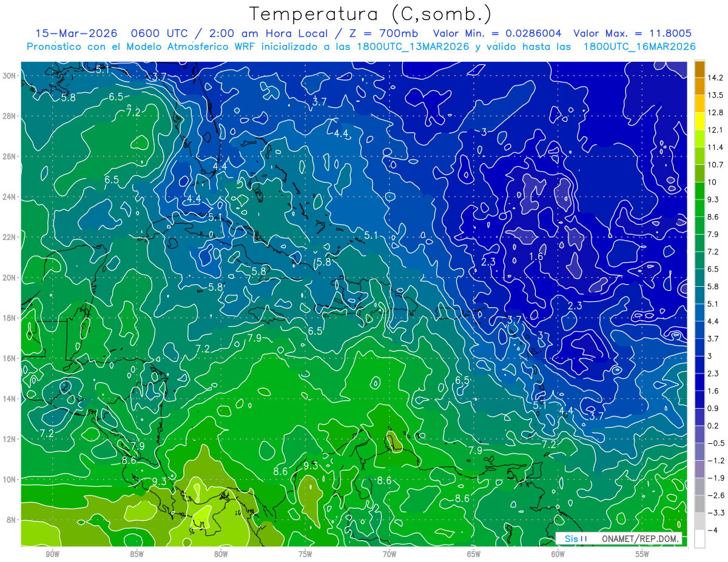Click the '0600 UTC' time text
Image resolution: width=728 pixels, height=562 pixels.
click(160, 33)
